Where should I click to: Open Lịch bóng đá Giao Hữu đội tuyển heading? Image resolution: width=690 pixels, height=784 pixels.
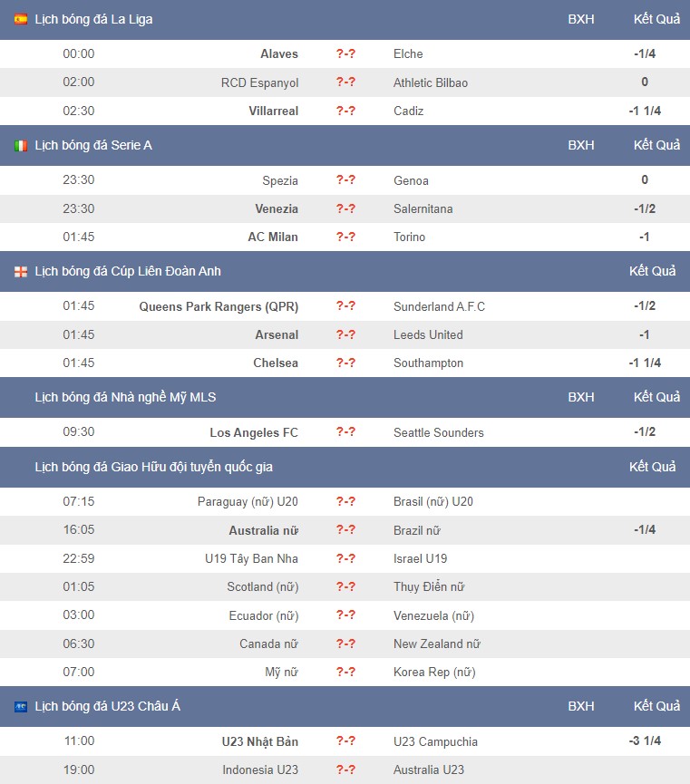click(153, 467)
